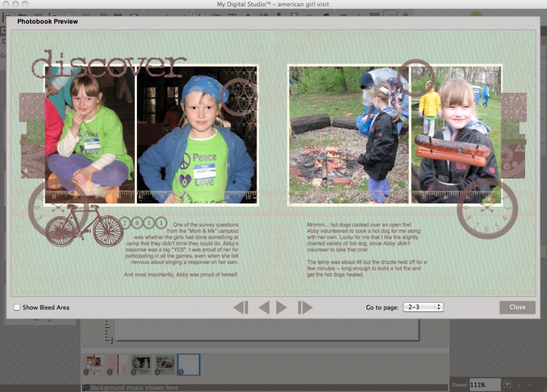
Task: Zoom in with the plus icon
Action: click(519, 385)
